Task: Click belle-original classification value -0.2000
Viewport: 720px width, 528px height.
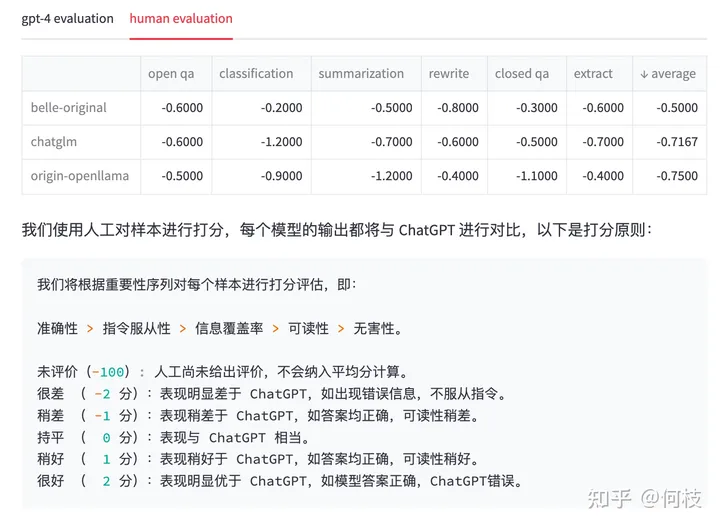Action: coord(281,108)
